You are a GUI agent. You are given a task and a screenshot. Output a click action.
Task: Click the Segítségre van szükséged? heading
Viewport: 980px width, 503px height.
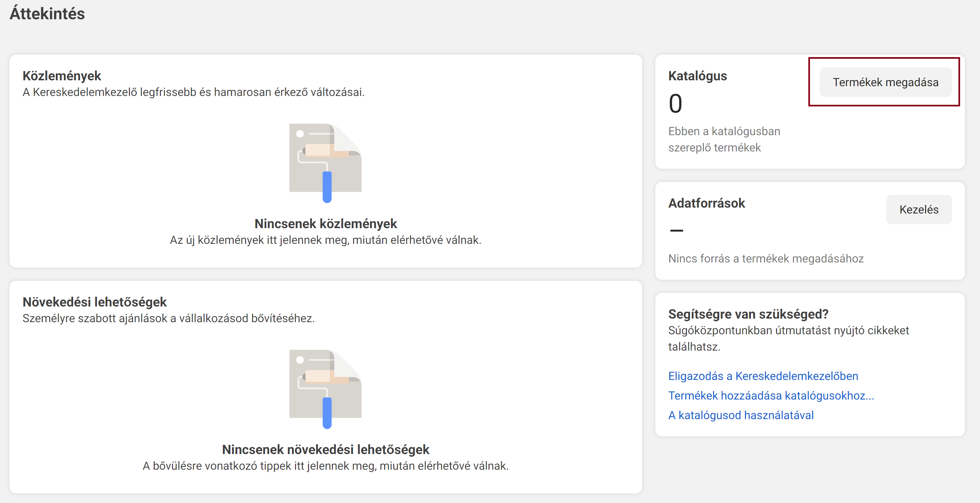(x=748, y=314)
